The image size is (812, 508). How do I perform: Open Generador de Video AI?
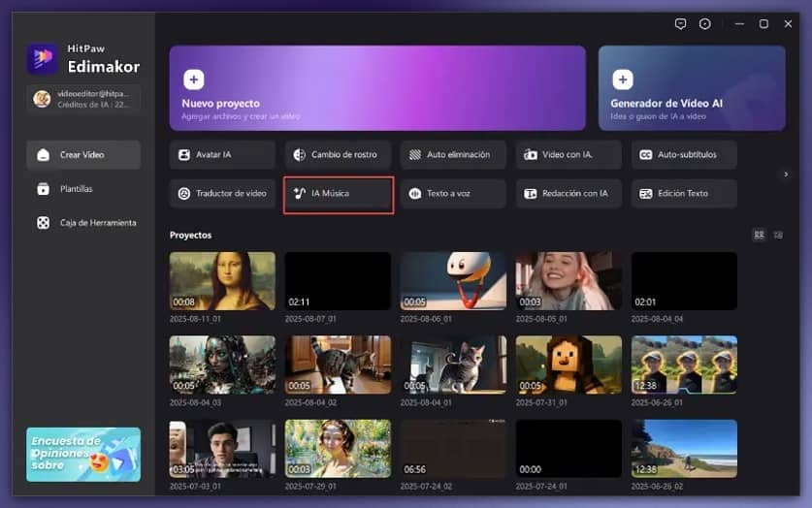(x=692, y=88)
